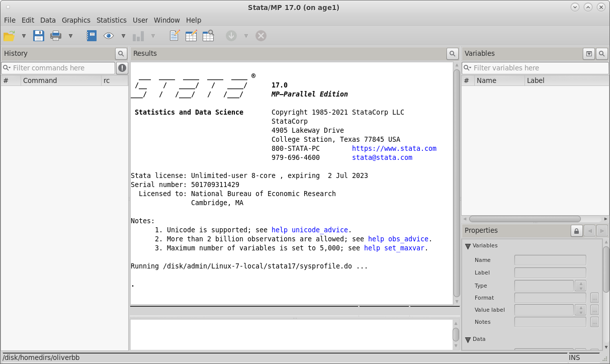Expand the dropdown arrow beside Print
The height and width of the screenshot is (364, 610).
tap(70, 36)
